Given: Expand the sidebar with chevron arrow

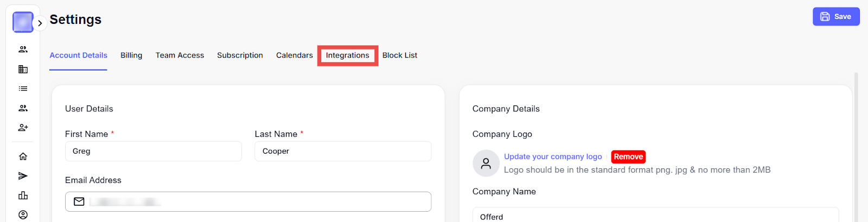Looking at the screenshot, I should pyautogui.click(x=40, y=23).
